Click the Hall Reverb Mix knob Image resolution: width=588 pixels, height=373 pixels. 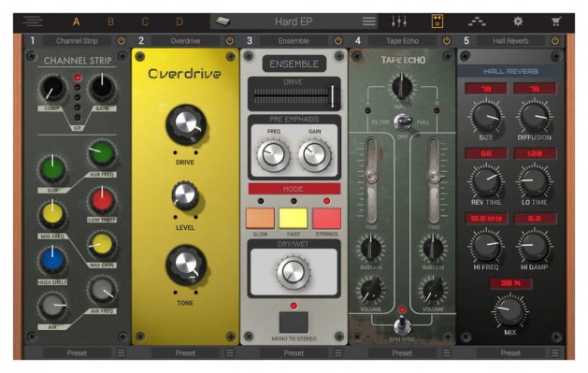coord(509,310)
